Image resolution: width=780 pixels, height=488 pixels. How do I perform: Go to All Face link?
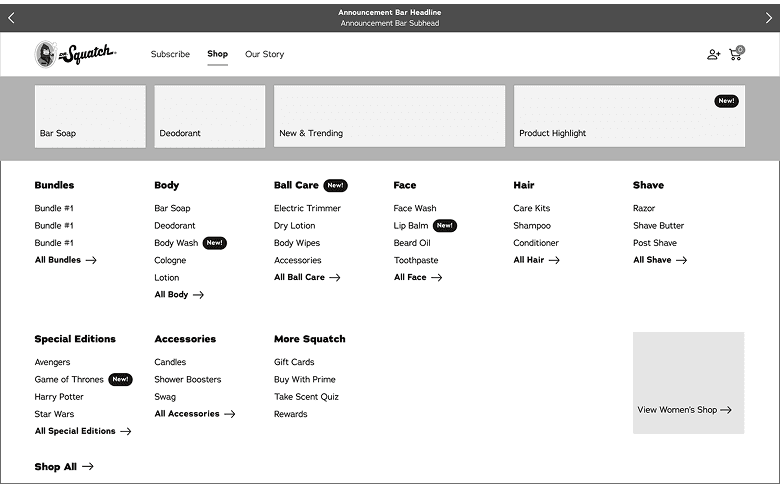coord(418,277)
